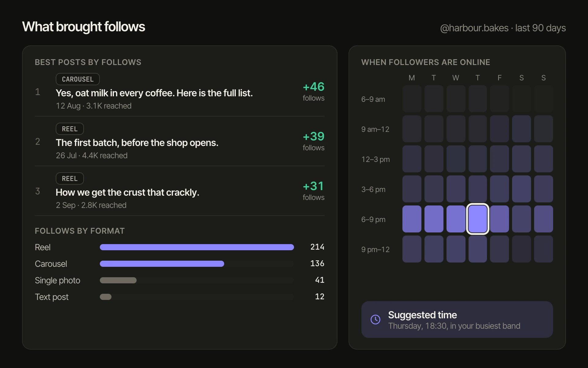Click the CAROUSEL tag on post 1
This screenshot has height=368, width=588.
click(x=78, y=79)
